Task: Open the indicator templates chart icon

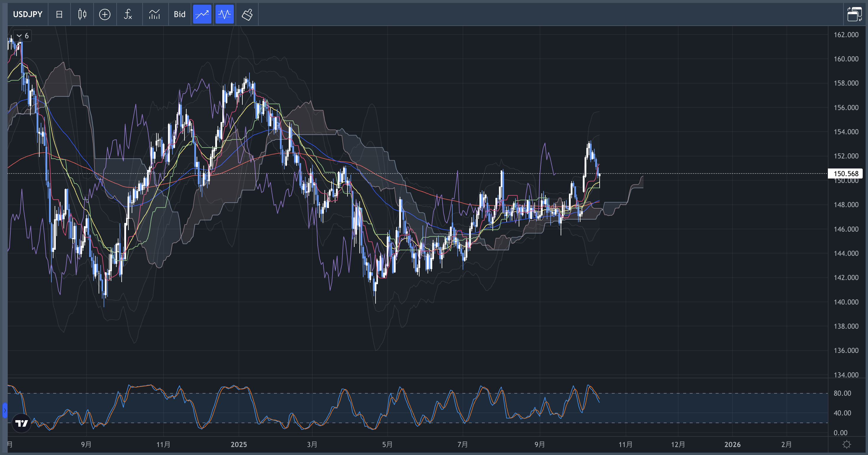Action: click(x=154, y=14)
